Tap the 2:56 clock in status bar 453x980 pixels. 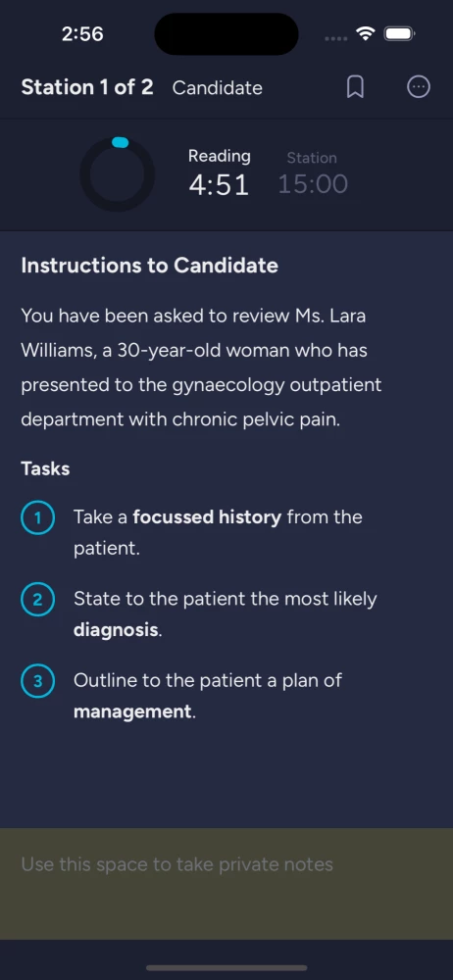tap(82, 34)
